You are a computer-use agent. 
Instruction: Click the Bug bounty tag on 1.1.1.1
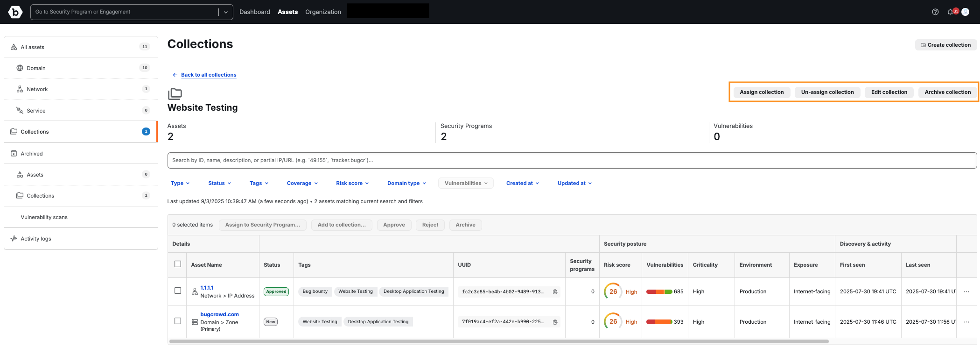click(x=315, y=291)
